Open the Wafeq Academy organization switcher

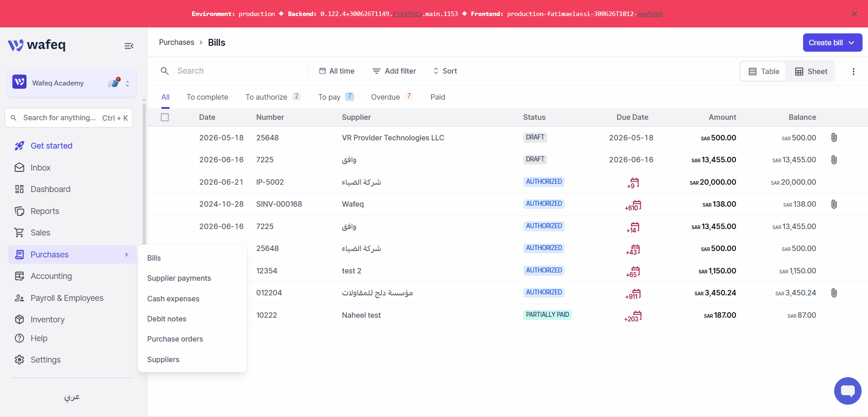(x=72, y=83)
